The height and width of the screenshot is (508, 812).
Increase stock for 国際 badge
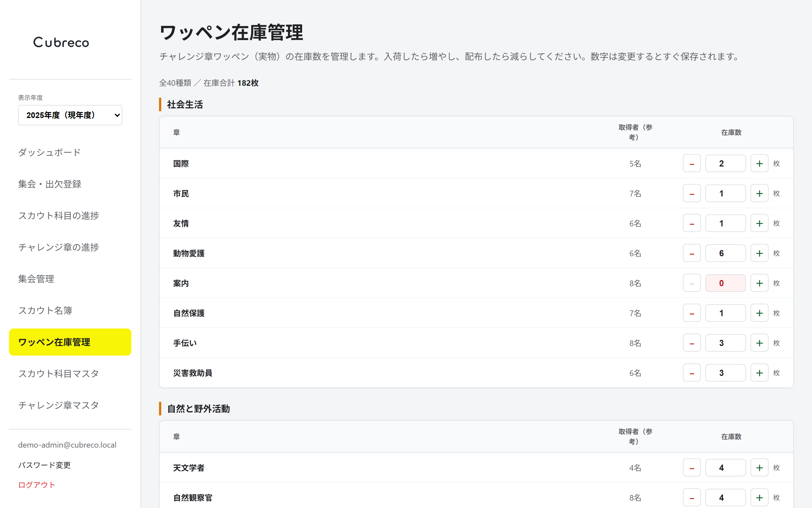(759, 163)
